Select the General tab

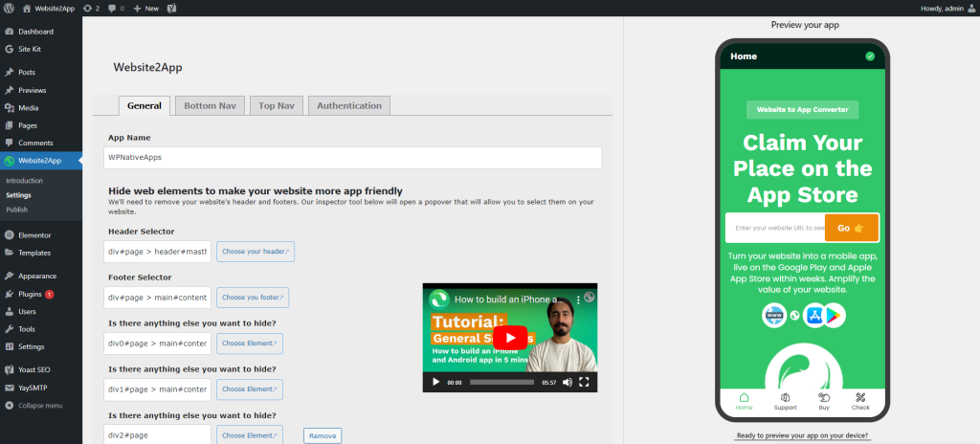[145, 105]
